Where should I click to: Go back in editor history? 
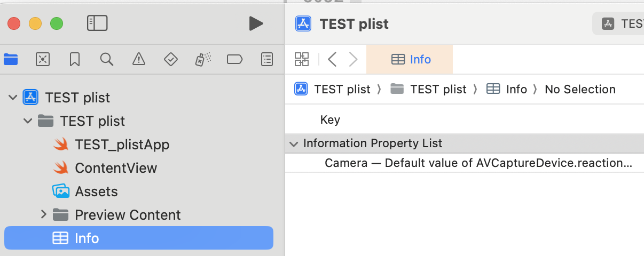332,59
